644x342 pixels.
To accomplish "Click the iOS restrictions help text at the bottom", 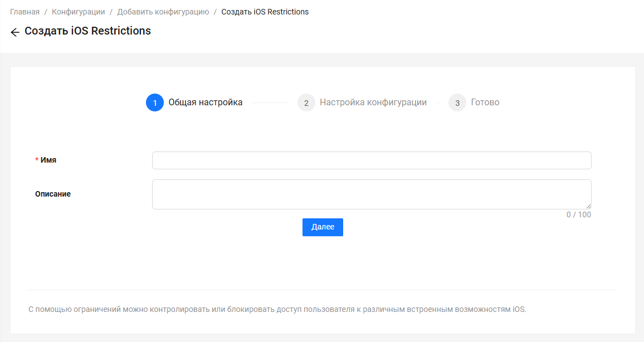I will pos(277,310).
